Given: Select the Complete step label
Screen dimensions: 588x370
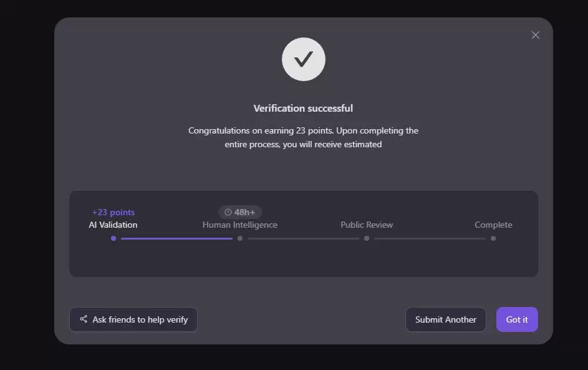Looking at the screenshot, I should pos(493,225).
